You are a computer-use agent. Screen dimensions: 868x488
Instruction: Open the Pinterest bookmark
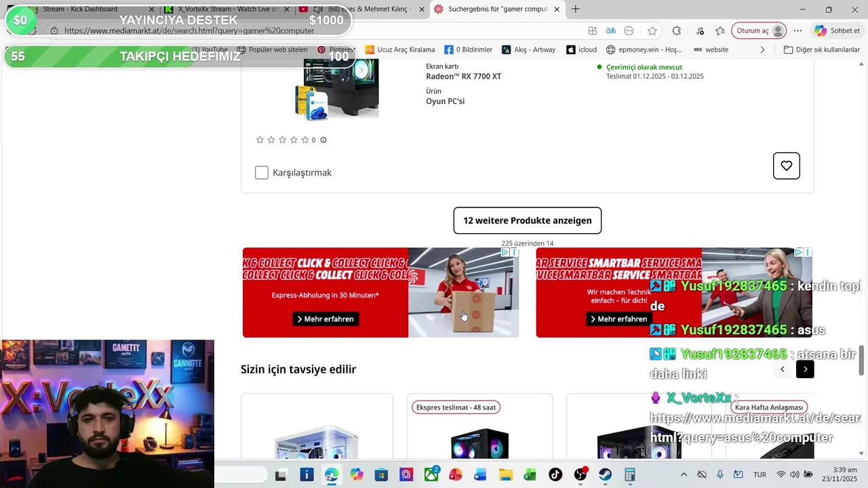336,49
